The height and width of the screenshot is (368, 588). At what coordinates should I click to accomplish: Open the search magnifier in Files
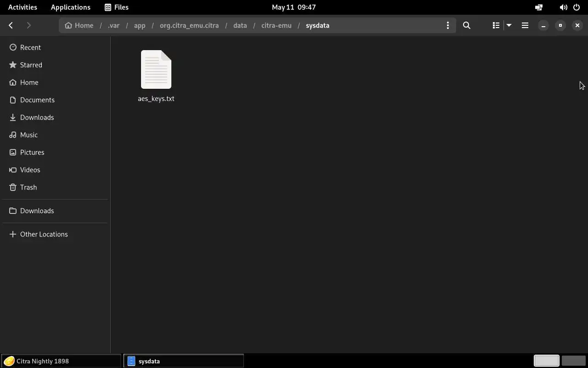click(x=467, y=25)
